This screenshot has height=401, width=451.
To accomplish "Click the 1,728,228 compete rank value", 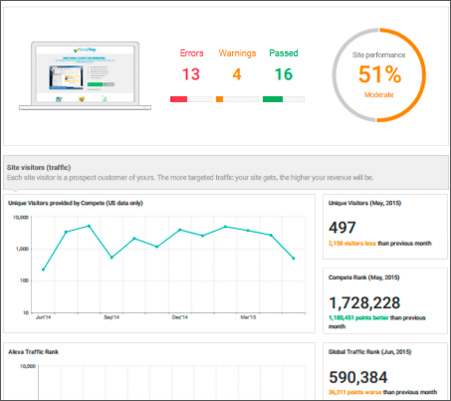I will pos(365,303).
